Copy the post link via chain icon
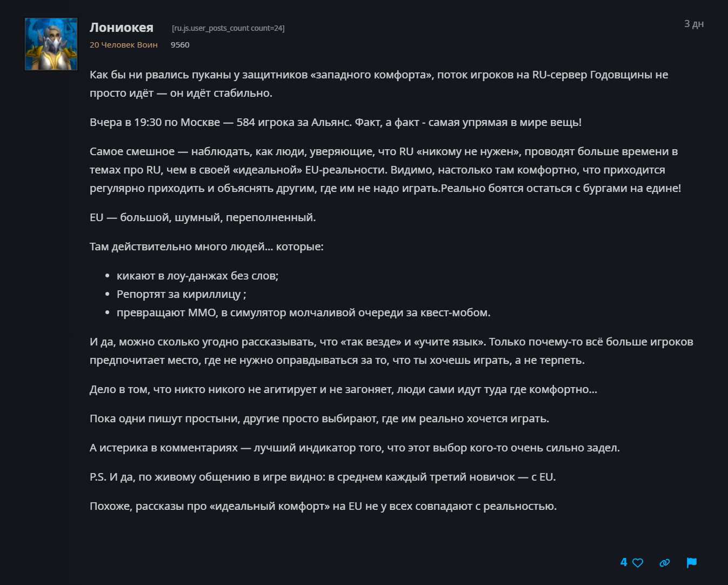This screenshot has width=728, height=585. [665, 563]
